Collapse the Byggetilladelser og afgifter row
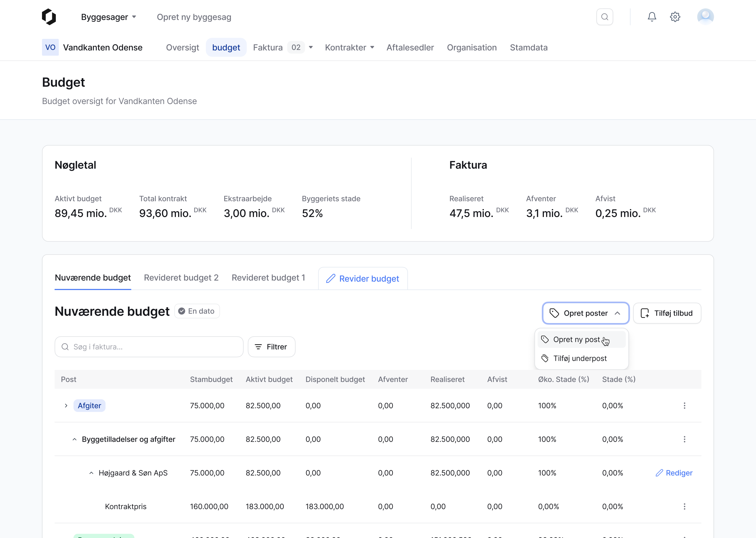 tap(75, 439)
